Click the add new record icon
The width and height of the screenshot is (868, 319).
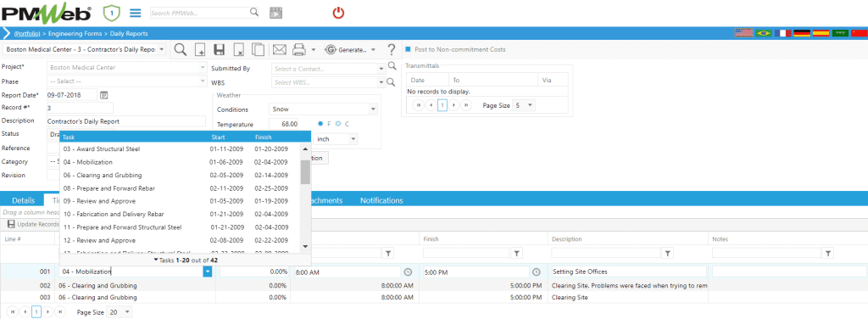point(200,50)
